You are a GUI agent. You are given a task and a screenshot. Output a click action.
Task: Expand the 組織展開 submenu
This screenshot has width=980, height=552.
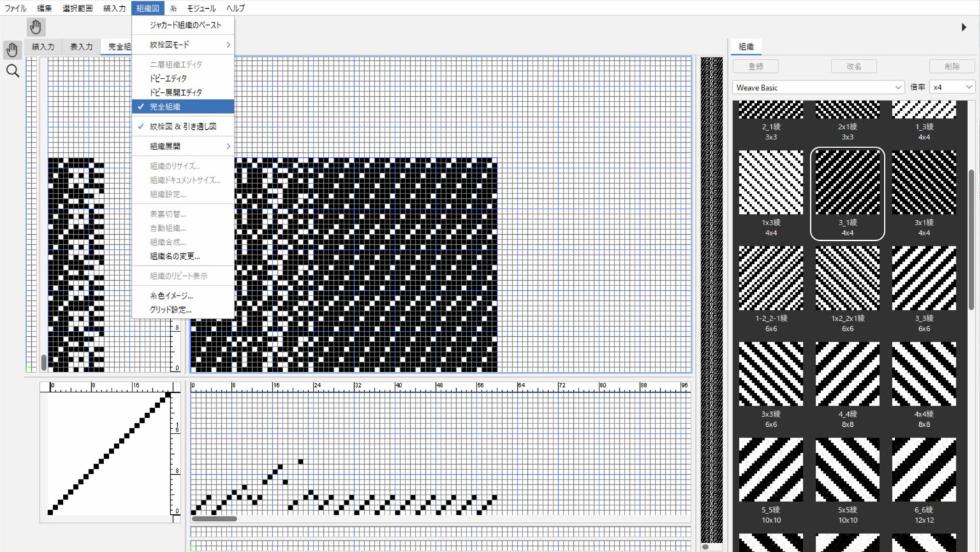182,146
